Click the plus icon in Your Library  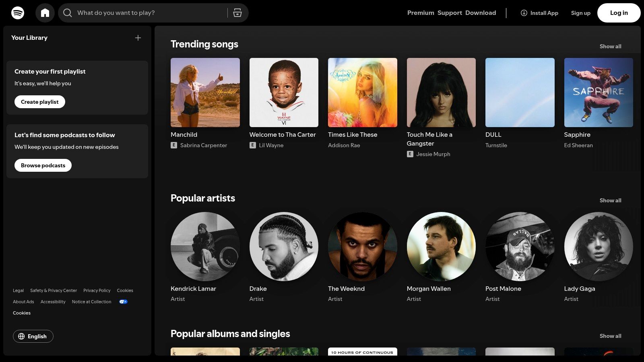[138, 38]
